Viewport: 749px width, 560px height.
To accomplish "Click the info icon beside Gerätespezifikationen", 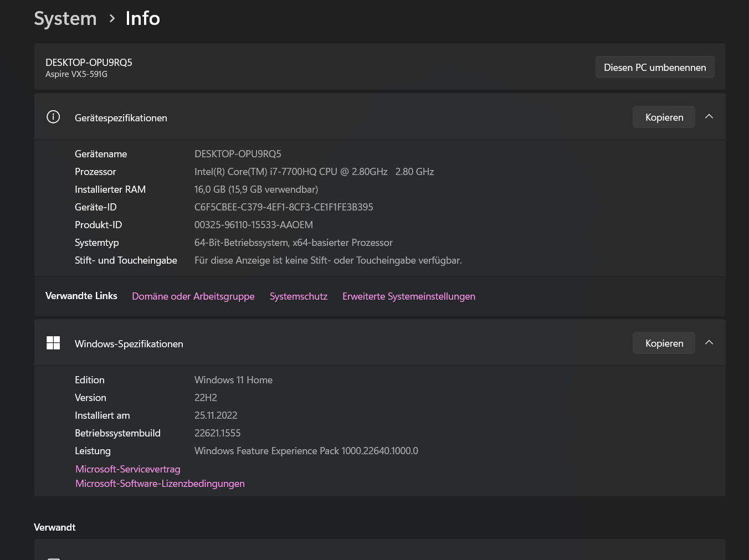I will (x=53, y=116).
